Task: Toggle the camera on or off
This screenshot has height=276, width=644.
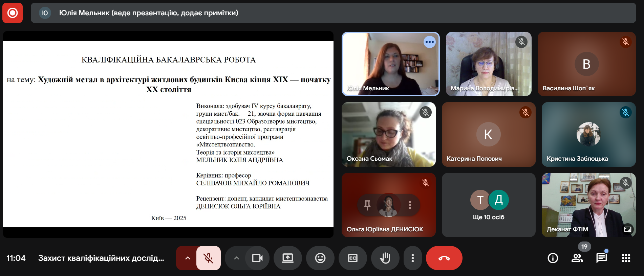Action: (257, 258)
